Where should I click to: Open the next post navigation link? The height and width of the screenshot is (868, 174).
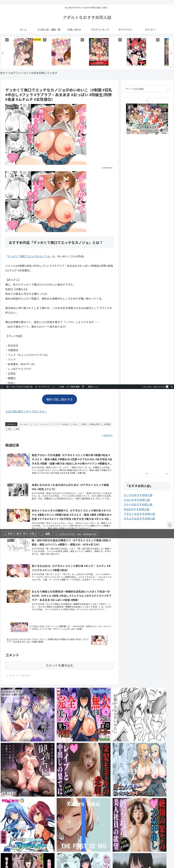59,641
